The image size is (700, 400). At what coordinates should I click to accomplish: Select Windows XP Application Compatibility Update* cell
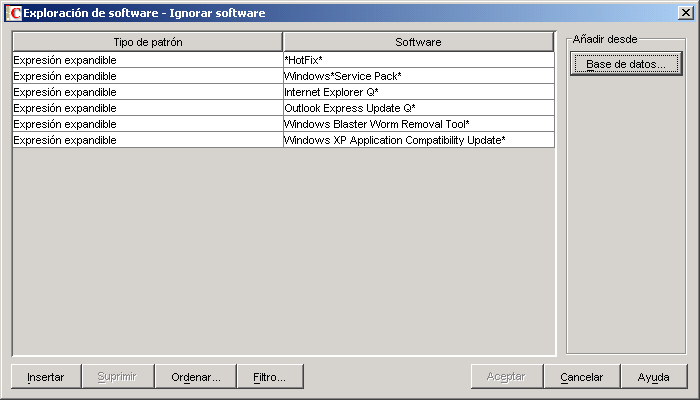tap(419, 140)
